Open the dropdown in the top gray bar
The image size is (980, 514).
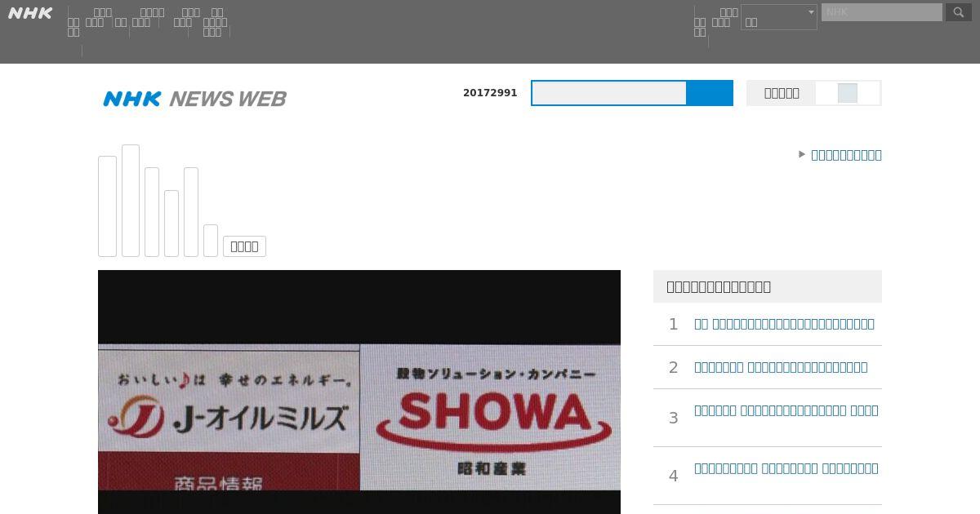point(778,17)
